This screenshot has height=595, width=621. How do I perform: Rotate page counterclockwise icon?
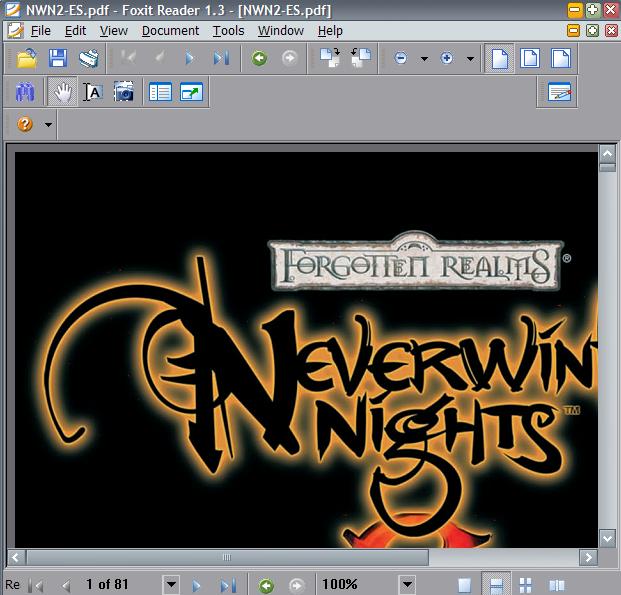(x=361, y=59)
